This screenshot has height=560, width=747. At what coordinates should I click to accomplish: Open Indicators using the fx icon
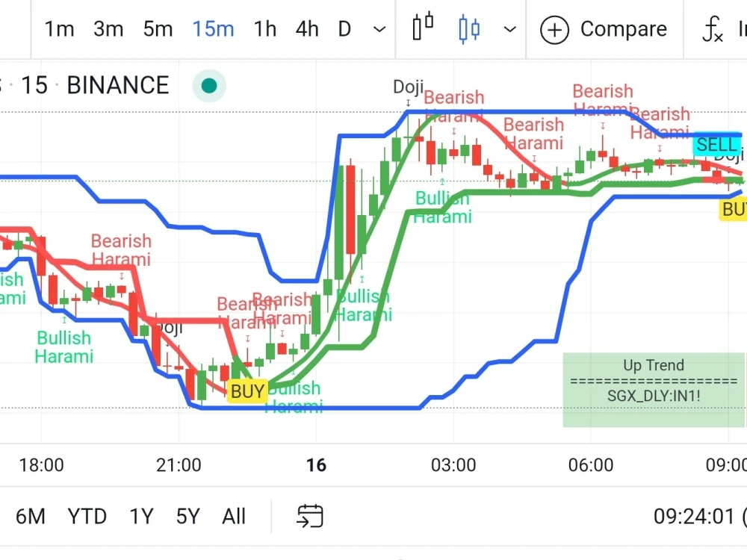[x=711, y=30]
